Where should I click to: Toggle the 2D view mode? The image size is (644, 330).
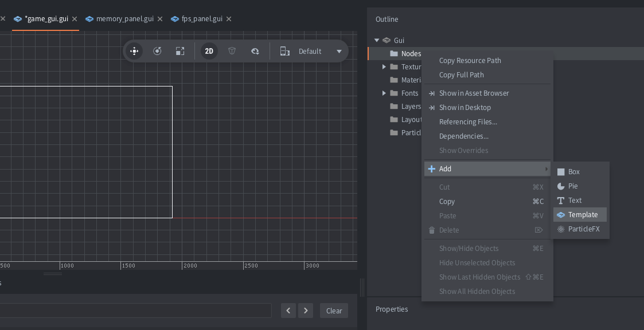[x=209, y=51]
